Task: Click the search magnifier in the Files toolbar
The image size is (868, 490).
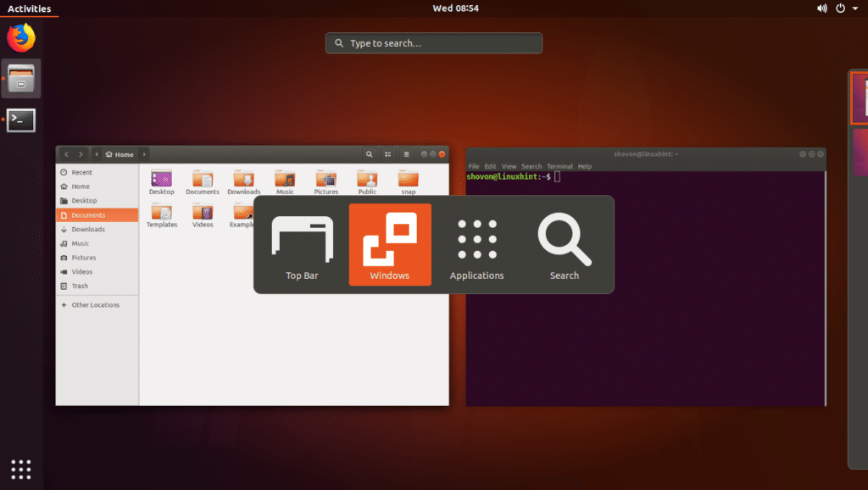Action: pos(369,154)
